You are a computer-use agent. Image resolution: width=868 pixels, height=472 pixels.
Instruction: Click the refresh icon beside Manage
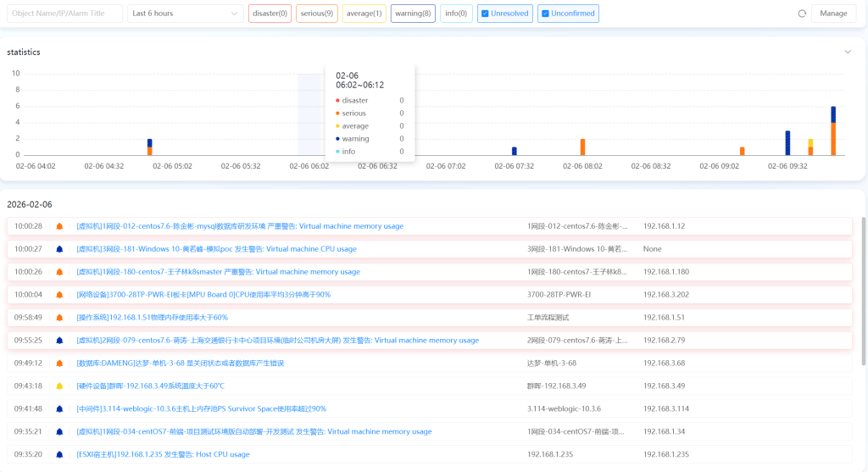pos(802,14)
